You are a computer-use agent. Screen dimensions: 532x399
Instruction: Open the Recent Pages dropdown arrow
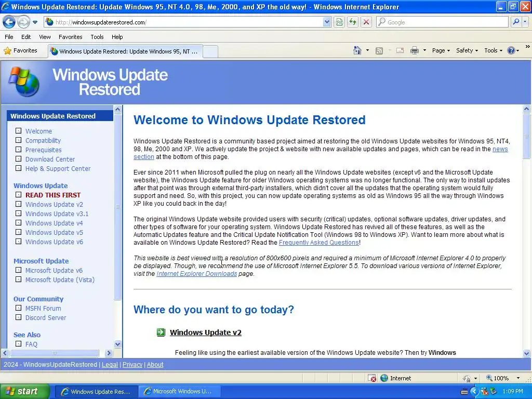point(35,22)
